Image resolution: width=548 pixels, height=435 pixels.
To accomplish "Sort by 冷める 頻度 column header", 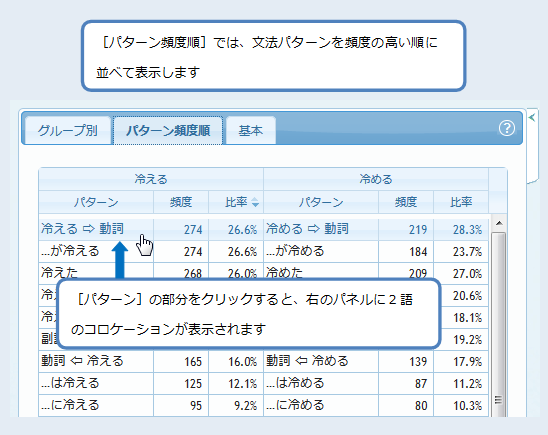I will pyautogui.click(x=406, y=202).
